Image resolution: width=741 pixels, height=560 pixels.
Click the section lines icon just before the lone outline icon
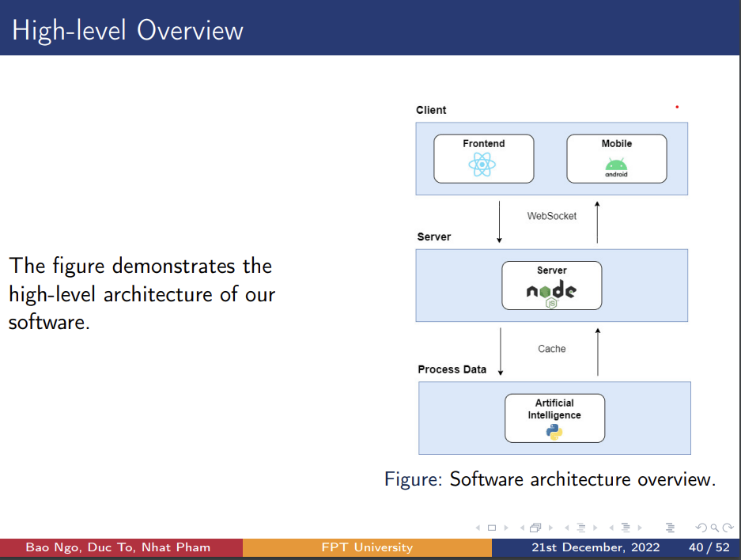(x=626, y=528)
